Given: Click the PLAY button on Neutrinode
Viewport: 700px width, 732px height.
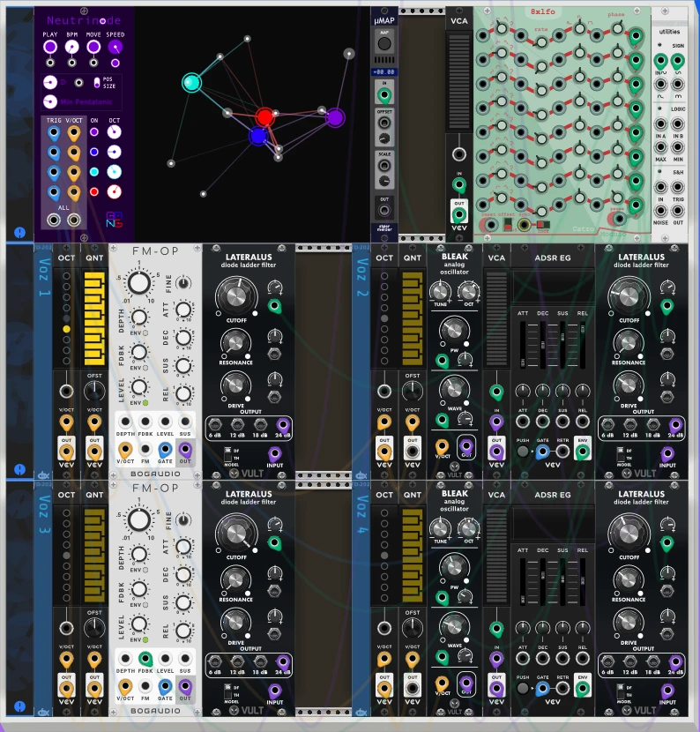Looking at the screenshot, I should tap(50, 47).
